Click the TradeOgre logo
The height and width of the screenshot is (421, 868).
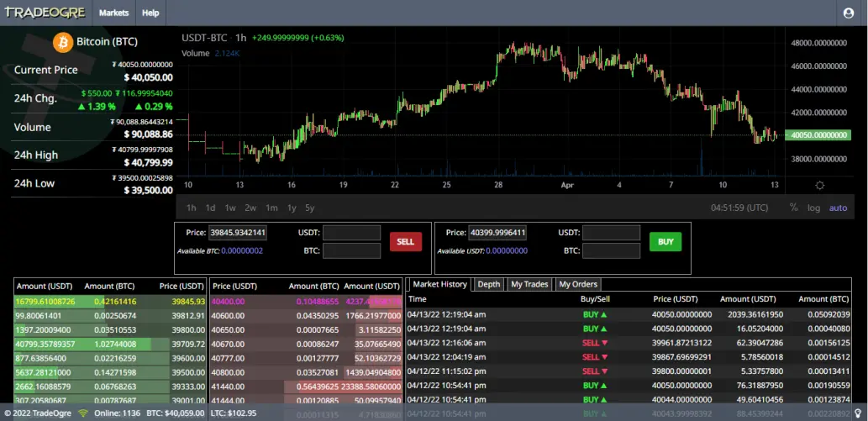pos(45,13)
